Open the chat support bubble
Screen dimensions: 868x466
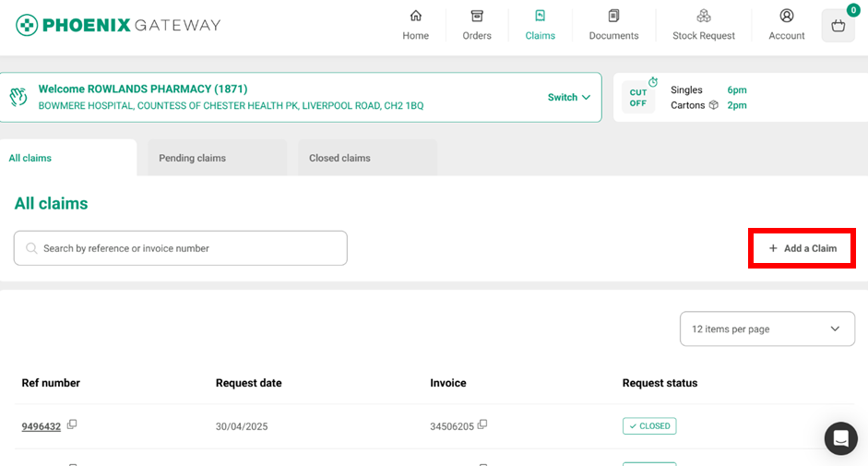(840, 439)
